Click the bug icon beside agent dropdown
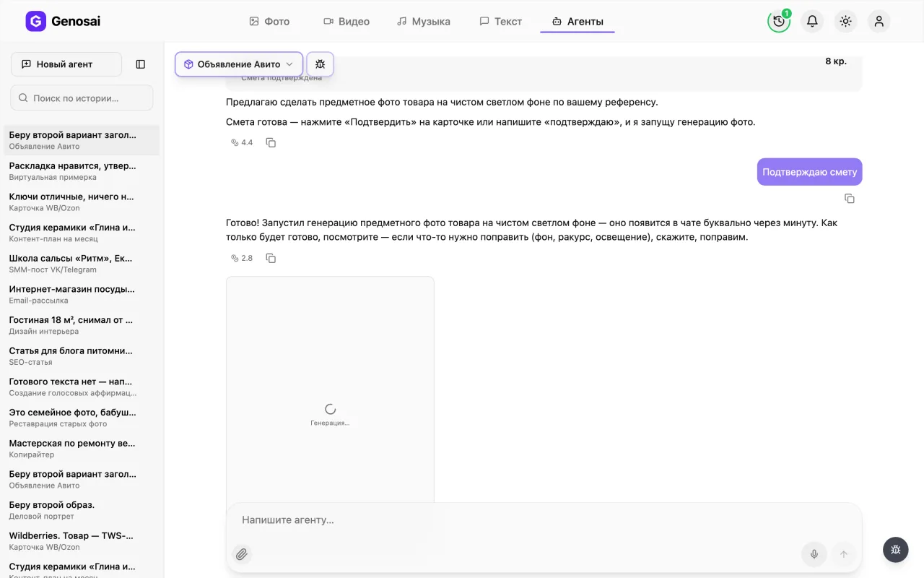 pyautogui.click(x=321, y=64)
